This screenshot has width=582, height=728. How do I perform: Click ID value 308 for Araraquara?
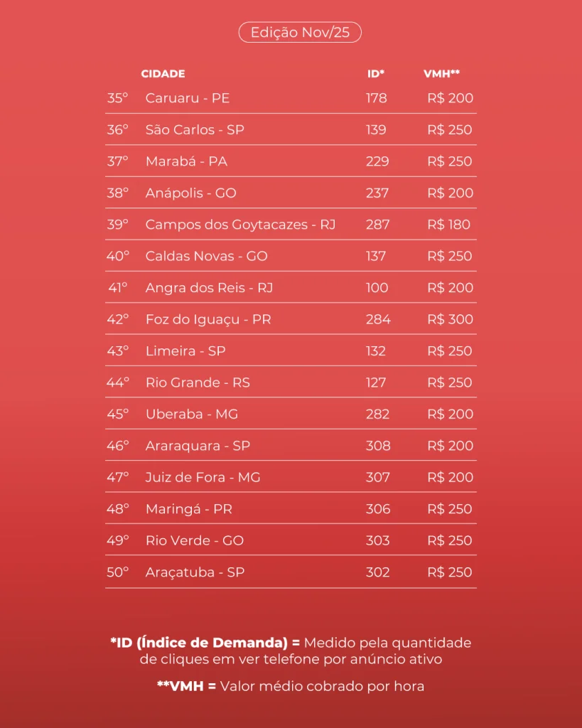378,446
